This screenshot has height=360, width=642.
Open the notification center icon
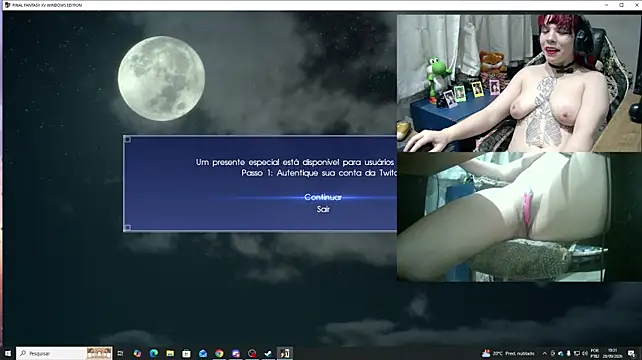click(632, 353)
